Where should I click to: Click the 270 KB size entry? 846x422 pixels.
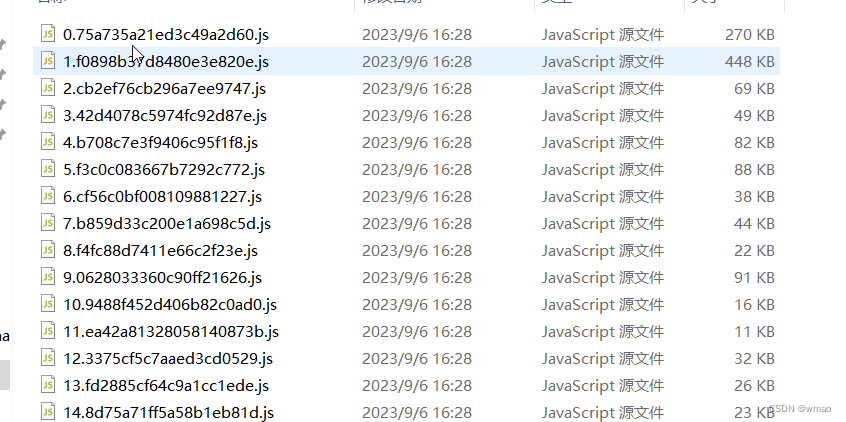tap(749, 35)
